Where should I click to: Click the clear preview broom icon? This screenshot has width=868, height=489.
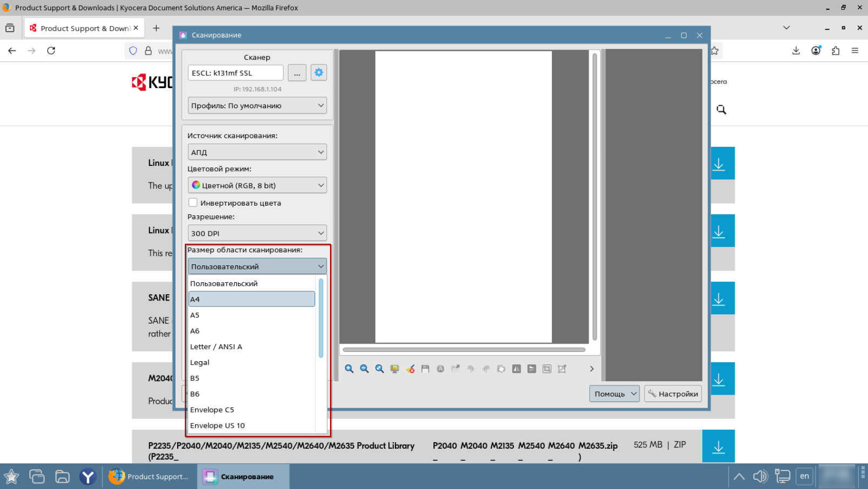click(x=410, y=369)
